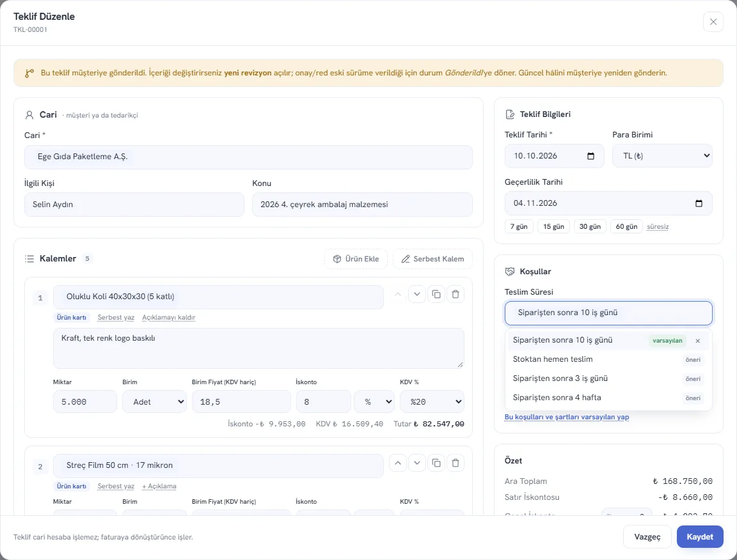The height and width of the screenshot is (560, 737).
Task: Remove the default delivery term suggestion
Action: point(698,341)
